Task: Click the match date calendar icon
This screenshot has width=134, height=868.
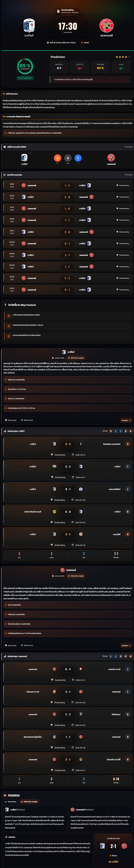Action: [x=47, y=43]
